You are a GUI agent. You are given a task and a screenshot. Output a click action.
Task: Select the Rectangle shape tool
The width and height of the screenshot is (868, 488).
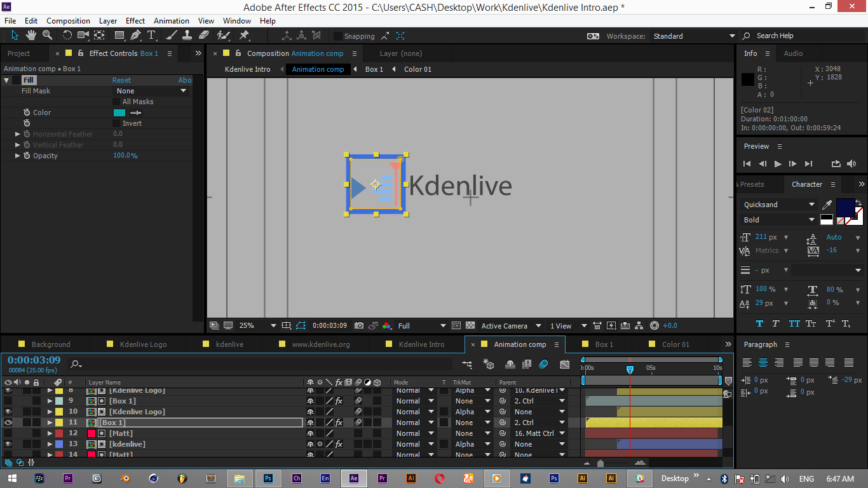tap(119, 36)
